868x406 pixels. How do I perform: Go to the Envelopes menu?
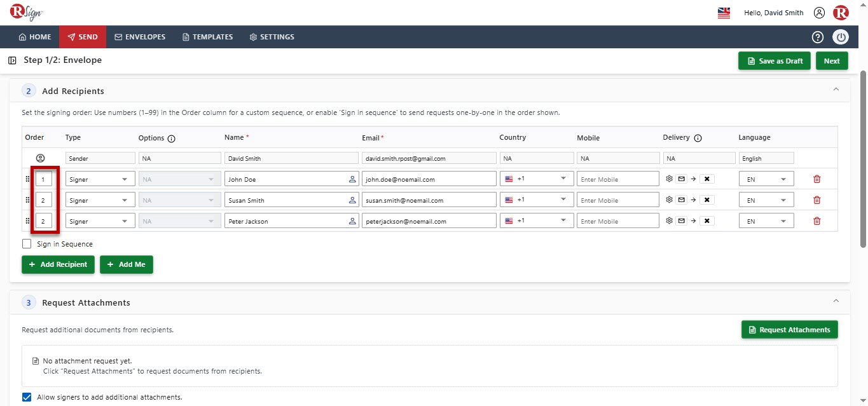[x=140, y=37]
